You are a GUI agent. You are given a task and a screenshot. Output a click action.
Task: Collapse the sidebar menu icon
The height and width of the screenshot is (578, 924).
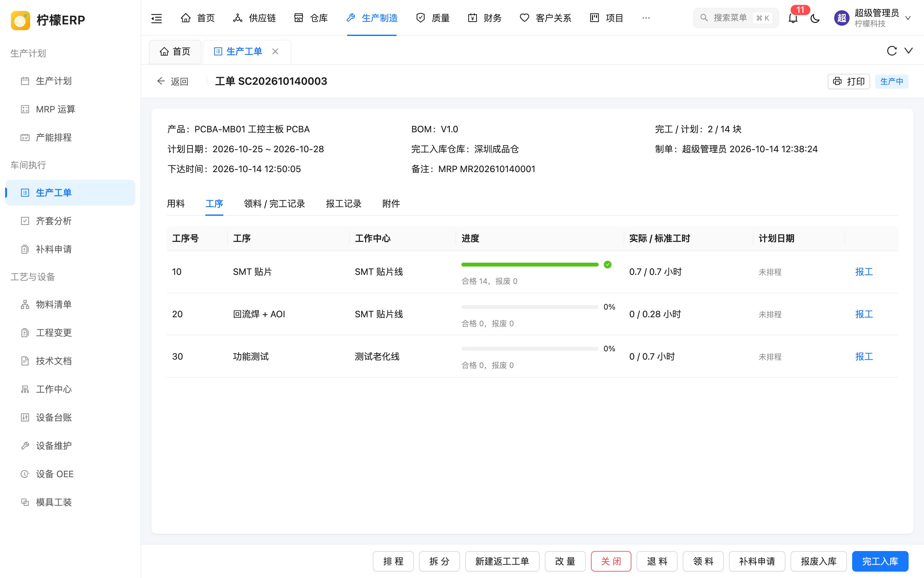tap(157, 18)
